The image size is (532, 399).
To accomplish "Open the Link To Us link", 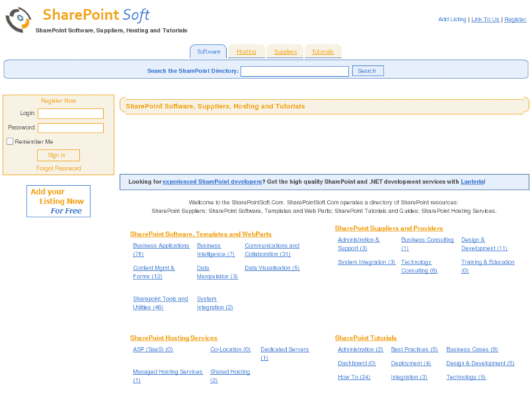I will pyautogui.click(x=485, y=19).
